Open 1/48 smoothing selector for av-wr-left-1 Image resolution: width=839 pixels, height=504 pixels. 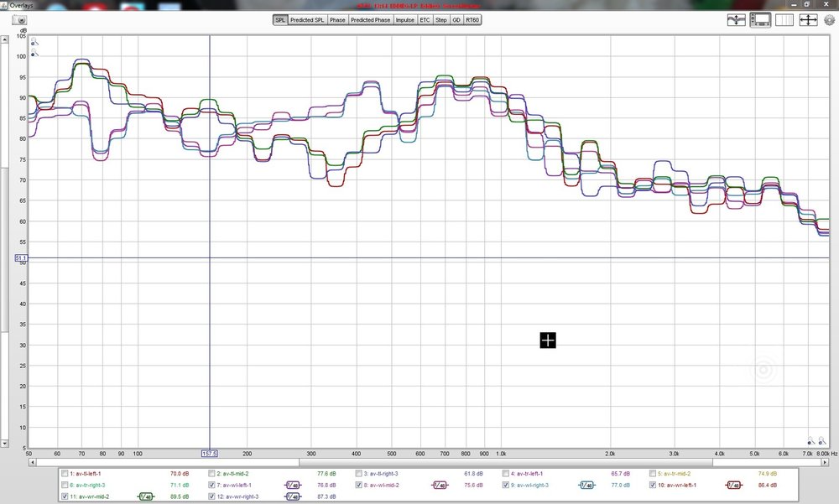point(733,486)
